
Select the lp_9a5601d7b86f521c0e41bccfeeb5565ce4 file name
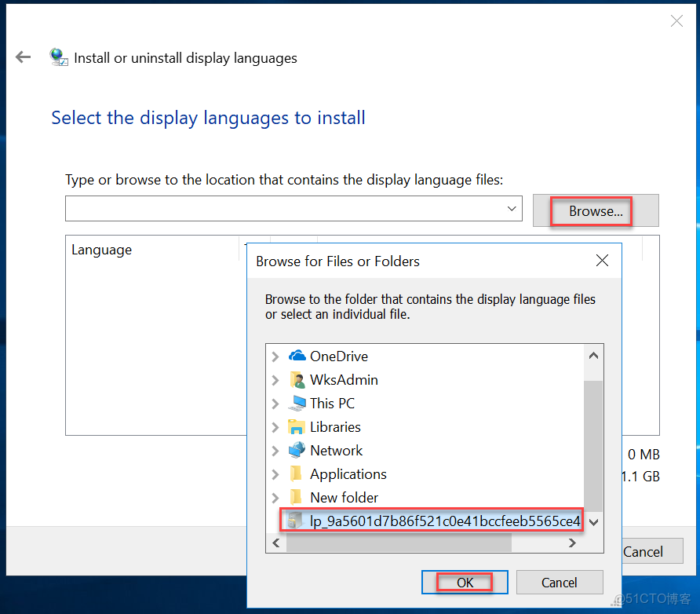[445, 521]
